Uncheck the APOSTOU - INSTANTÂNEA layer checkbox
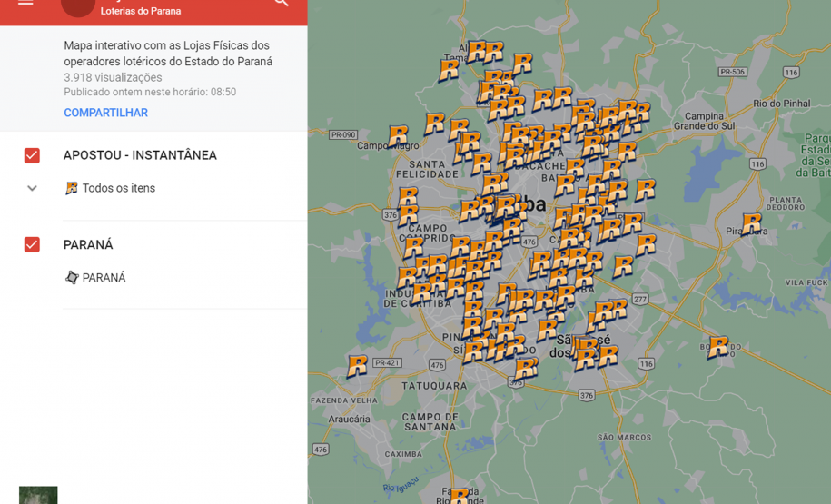The height and width of the screenshot is (504, 831). [x=32, y=155]
